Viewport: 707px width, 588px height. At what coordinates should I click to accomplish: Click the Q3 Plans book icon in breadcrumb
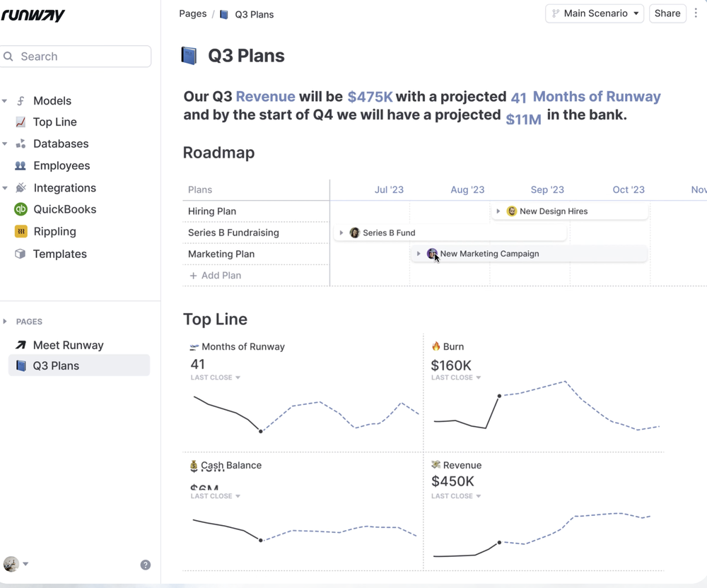pyautogui.click(x=224, y=14)
